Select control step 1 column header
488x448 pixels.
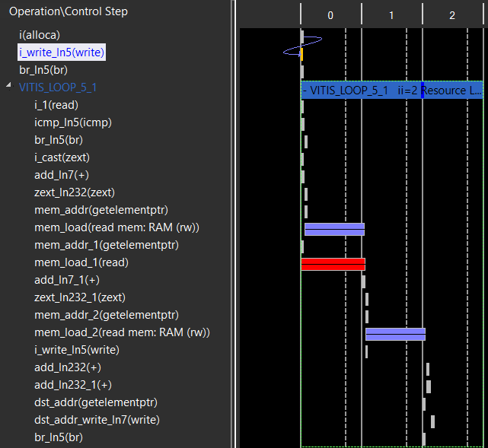(391, 15)
